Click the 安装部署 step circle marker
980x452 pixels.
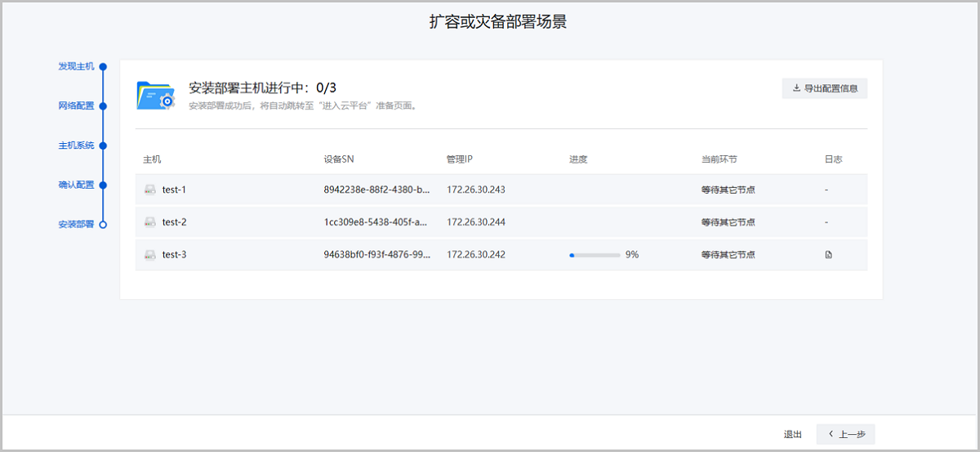(103, 224)
